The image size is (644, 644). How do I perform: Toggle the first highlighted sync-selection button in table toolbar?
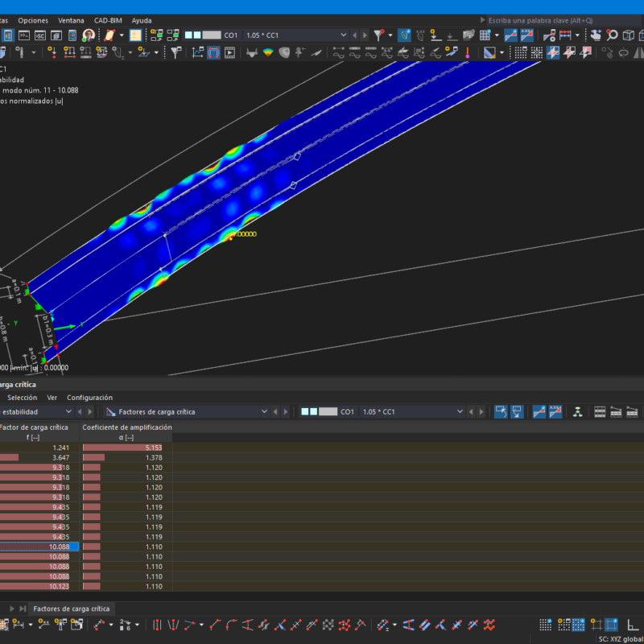[501, 411]
